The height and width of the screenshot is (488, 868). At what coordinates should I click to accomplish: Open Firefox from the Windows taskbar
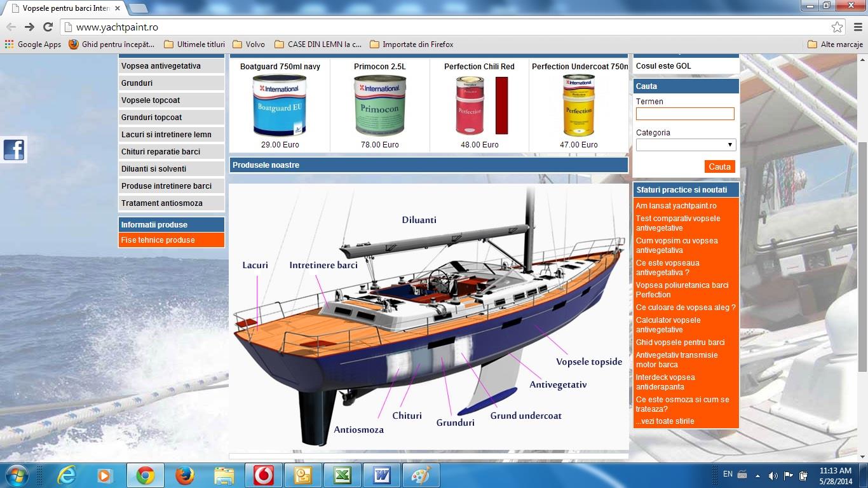pyautogui.click(x=184, y=475)
